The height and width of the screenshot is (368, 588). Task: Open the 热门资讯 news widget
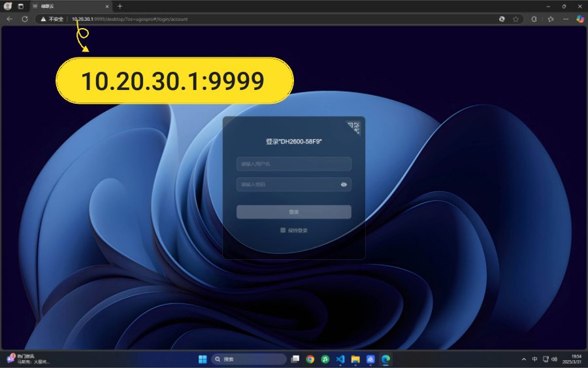tap(27, 359)
